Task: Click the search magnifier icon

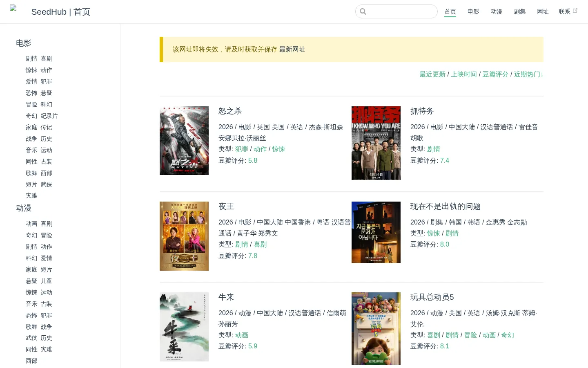Action: click(x=363, y=11)
